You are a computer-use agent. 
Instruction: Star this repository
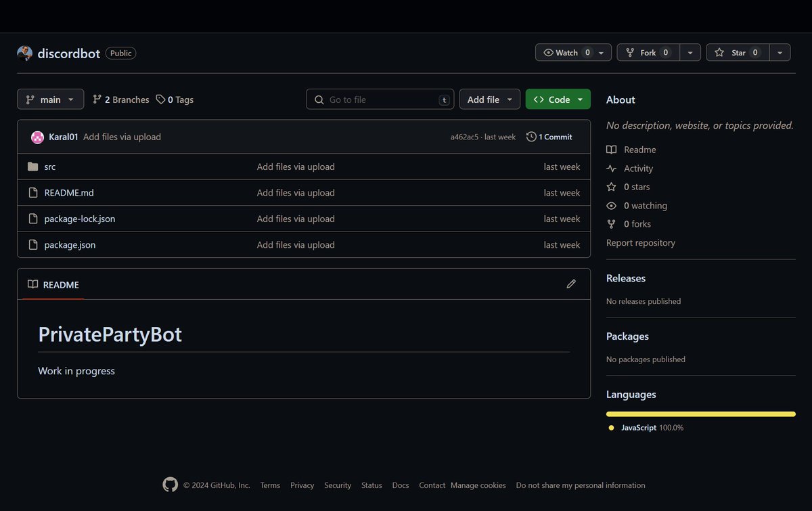738,53
